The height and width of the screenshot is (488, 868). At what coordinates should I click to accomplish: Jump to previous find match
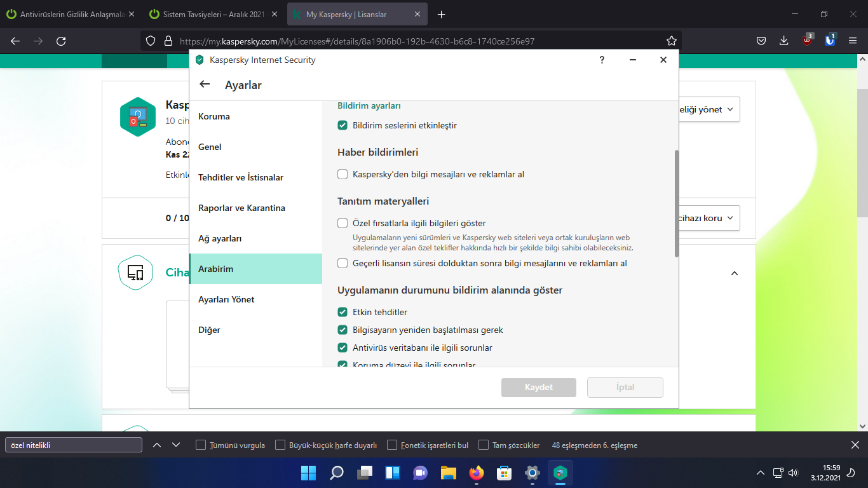pyautogui.click(x=157, y=445)
